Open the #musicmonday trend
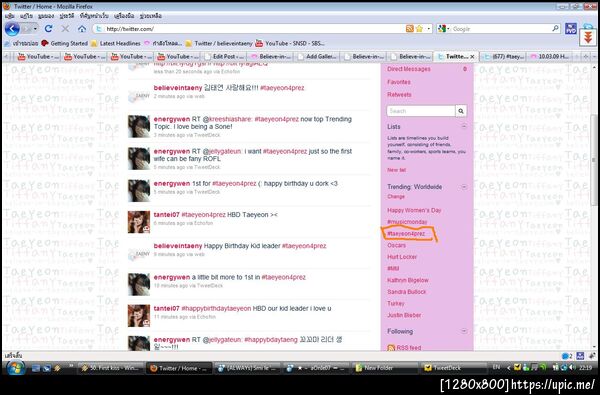 [407, 222]
